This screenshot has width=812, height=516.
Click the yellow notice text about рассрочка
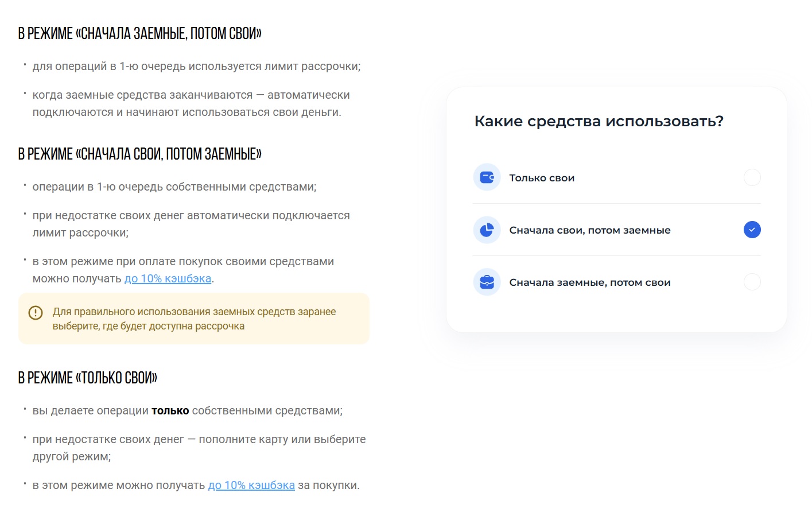tap(195, 319)
